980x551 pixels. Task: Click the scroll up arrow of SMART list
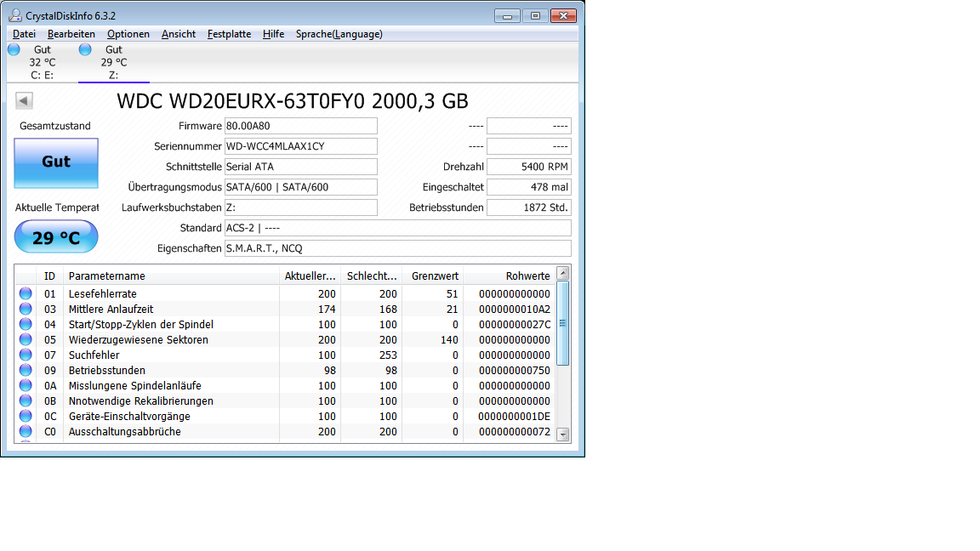[562, 273]
